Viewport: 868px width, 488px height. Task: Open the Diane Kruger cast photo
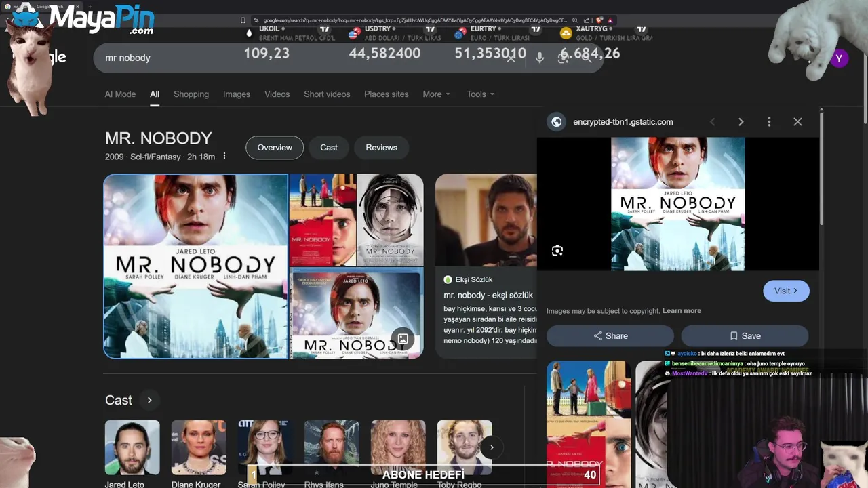199,447
